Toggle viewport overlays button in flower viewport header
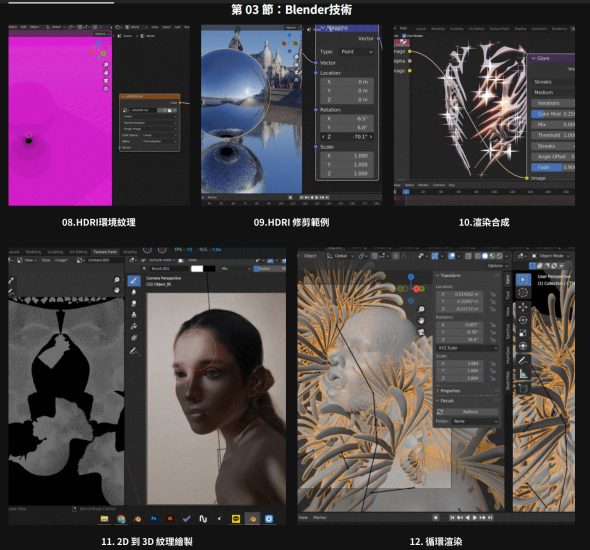 click(x=452, y=256)
